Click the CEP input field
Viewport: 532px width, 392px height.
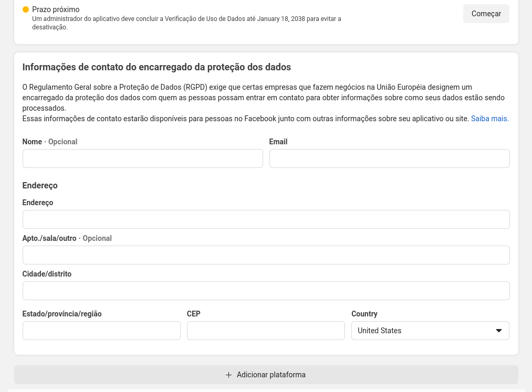pyautogui.click(x=266, y=331)
